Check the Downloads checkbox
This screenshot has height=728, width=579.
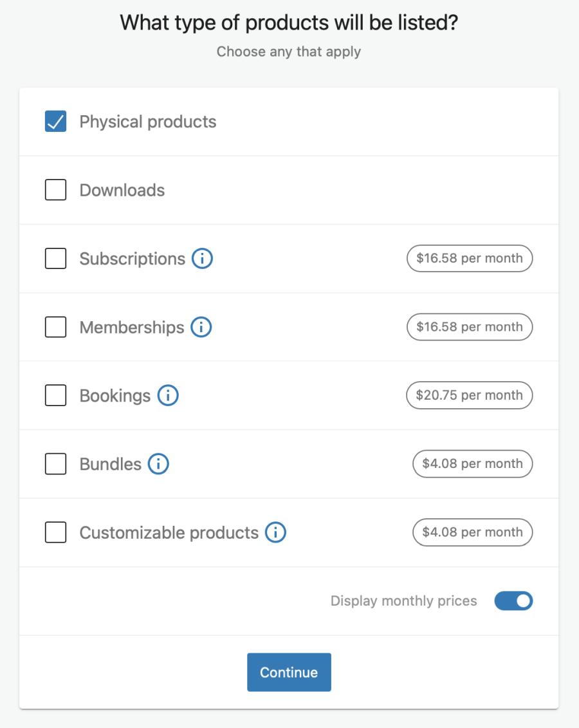tap(55, 190)
